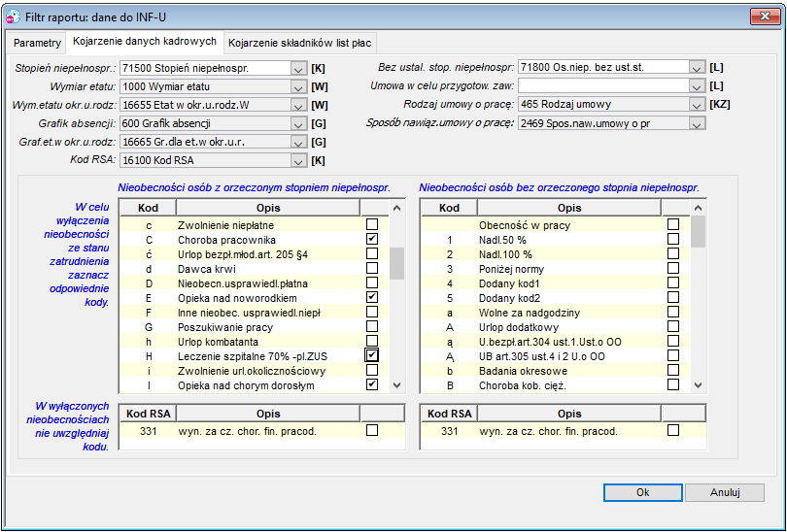The height and width of the screenshot is (532, 787).
Task: Check the Zwolnienie url.okolicznościowy checkbox
Action: click(x=372, y=370)
